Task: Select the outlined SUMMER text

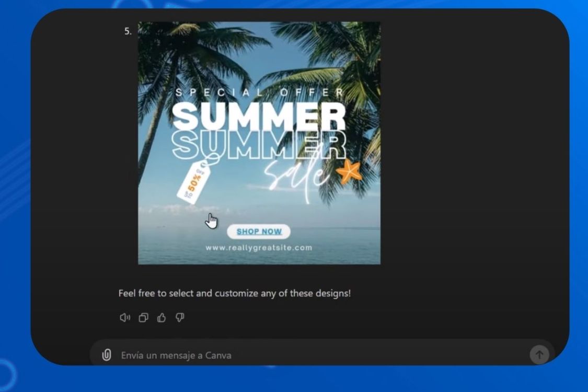Action: click(259, 145)
